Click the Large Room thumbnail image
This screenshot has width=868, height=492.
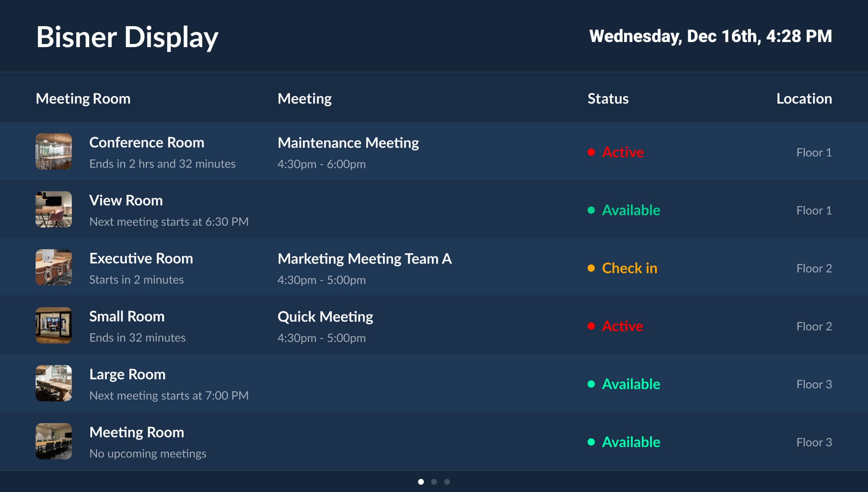tap(54, 383)
